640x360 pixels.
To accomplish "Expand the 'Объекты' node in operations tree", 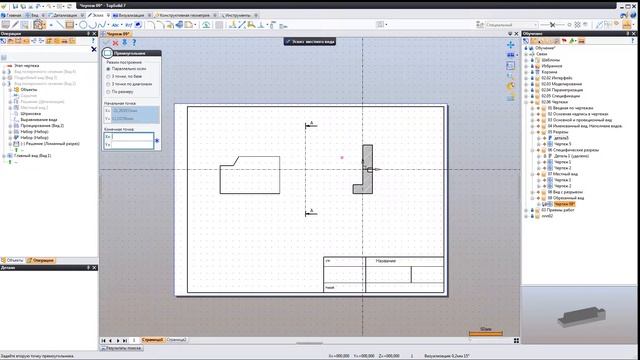I will click(x=10, y=89).
